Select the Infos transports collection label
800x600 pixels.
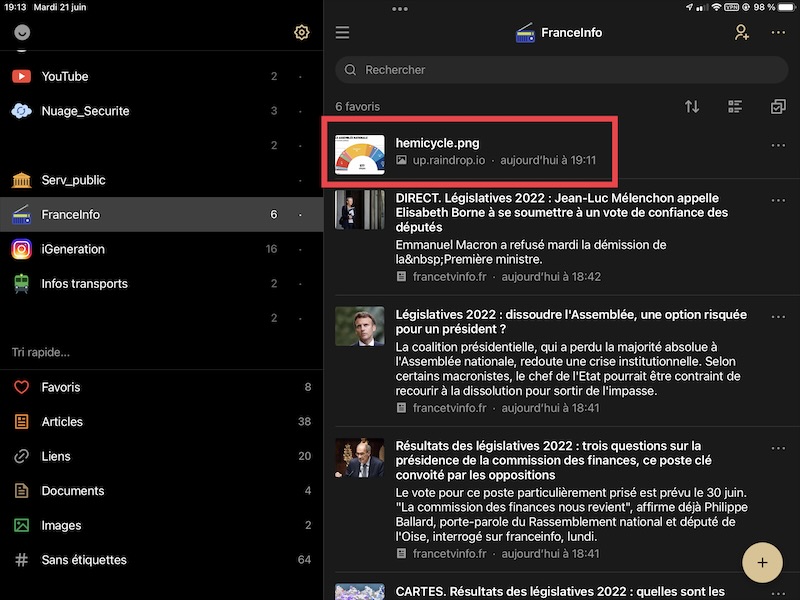84,284
